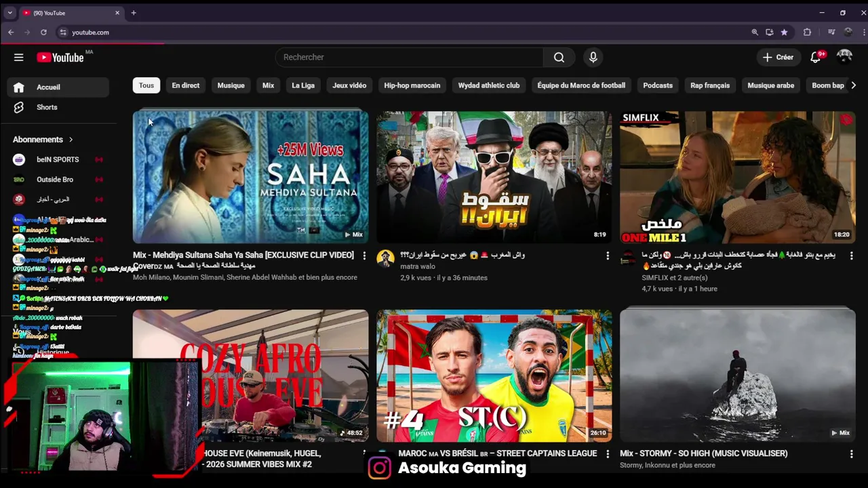Open the Stormy So High mix thumbnail
This screenshot has width=868, height=488.
738,375
